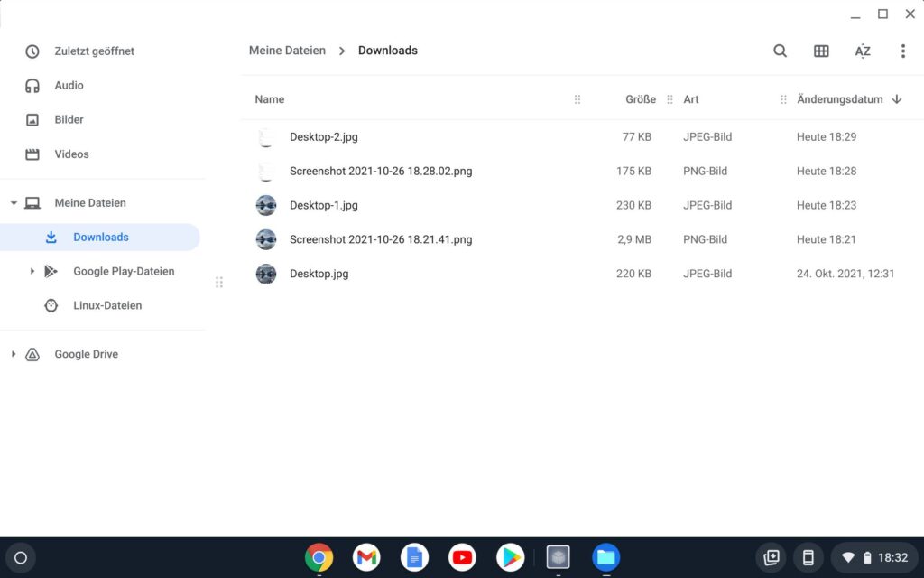Click the Files app icon in shelf
924x578 pixels.
pyautogui.click(x=605, y=557)
